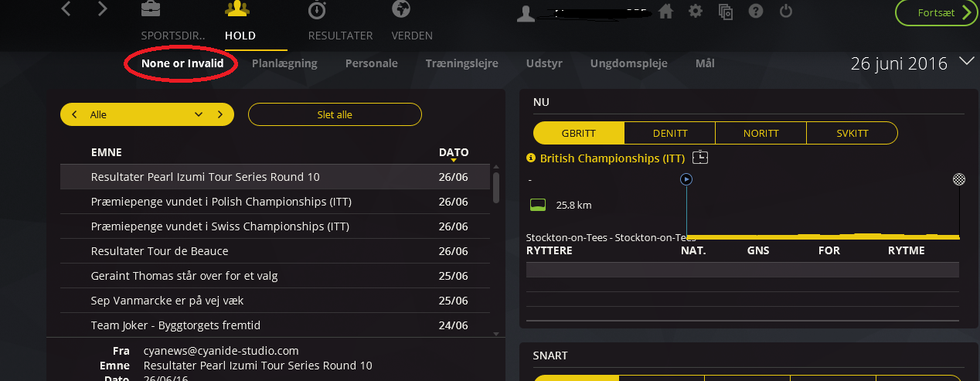Open the Alle message filter dropdown
This screenshot has width=980, height=381.
tap(199, 114)
